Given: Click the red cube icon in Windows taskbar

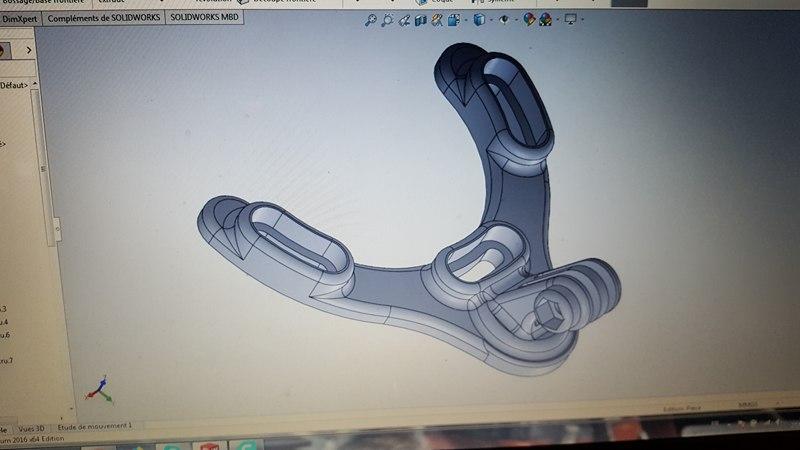Looking at the screenshot, I should (x=209, y=446).
